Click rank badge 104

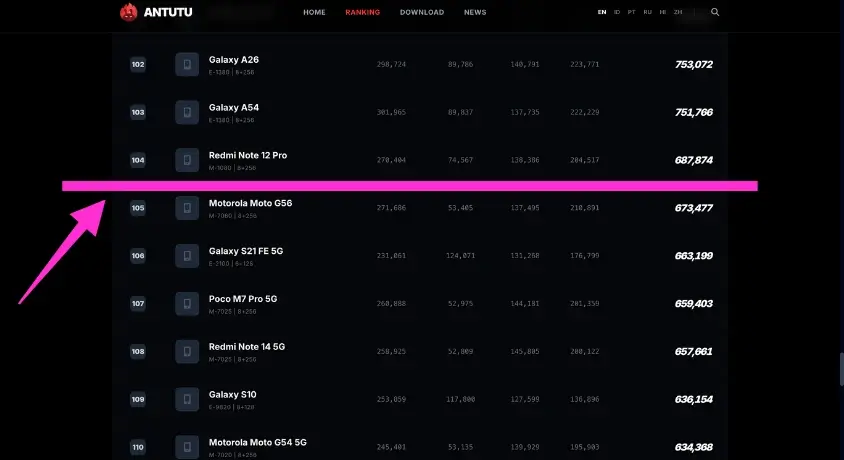tap(138, 160)
